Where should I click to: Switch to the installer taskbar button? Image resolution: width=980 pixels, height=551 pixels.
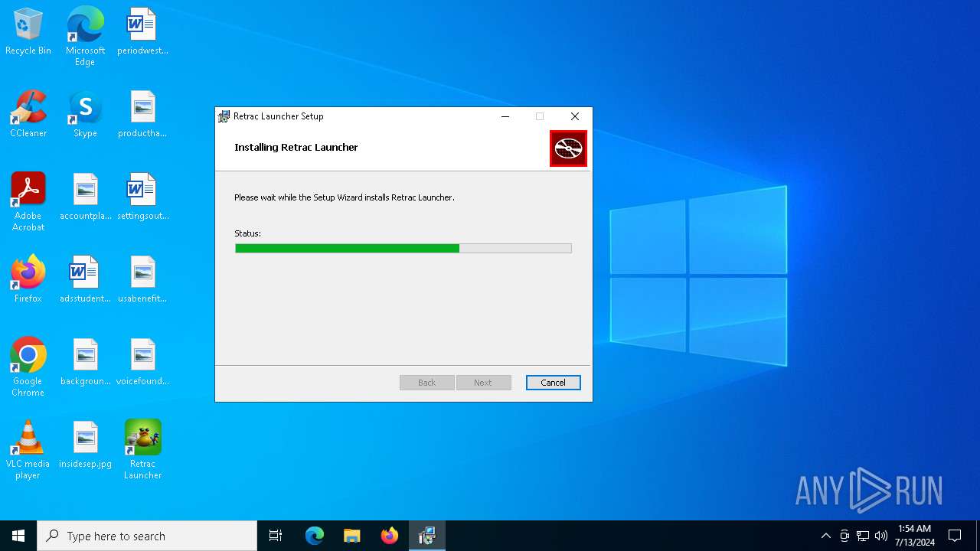point(426,536)
